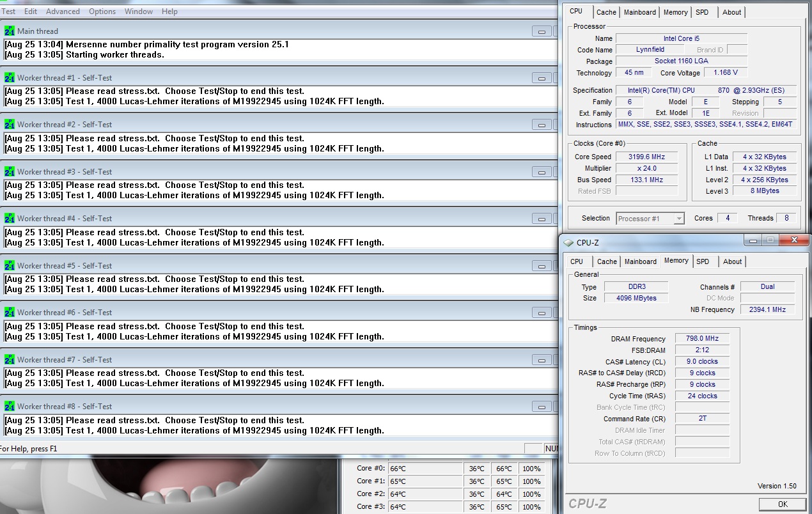Click the memory Size 4096 MBytes value
This screenshot has height=514, width=812.
click(636, 298)
